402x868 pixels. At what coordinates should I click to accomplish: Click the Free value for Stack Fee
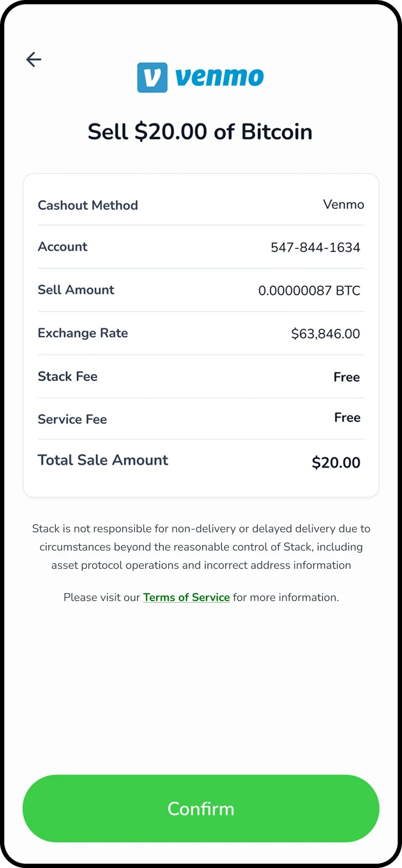point(346,377)
